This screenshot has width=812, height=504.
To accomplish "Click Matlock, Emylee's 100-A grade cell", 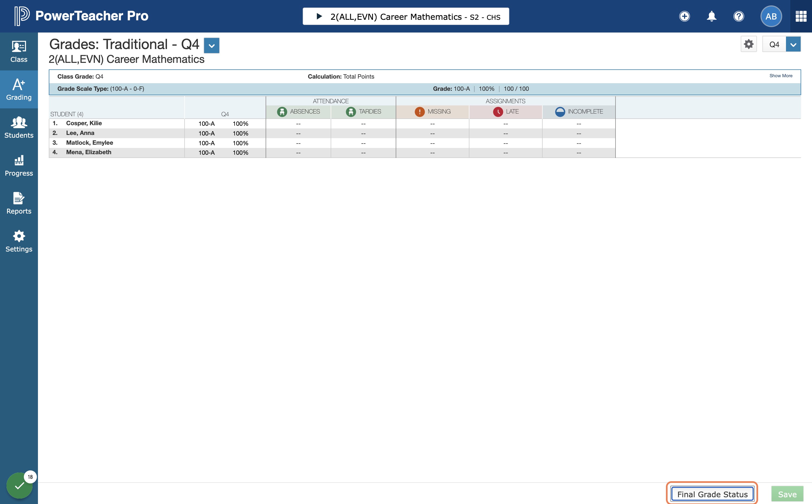I will [206, 143].
